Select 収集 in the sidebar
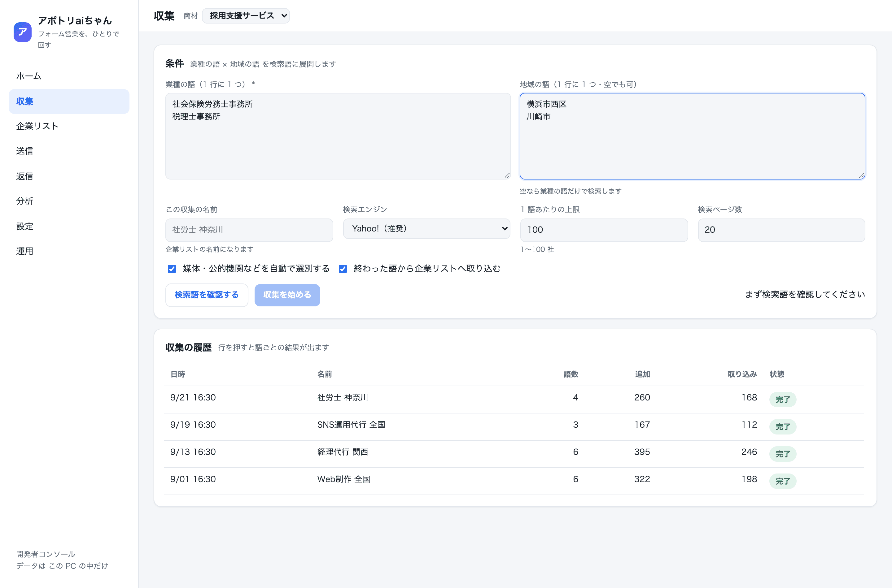Viewport: 892px width, 588px height. tap(69, 101)
